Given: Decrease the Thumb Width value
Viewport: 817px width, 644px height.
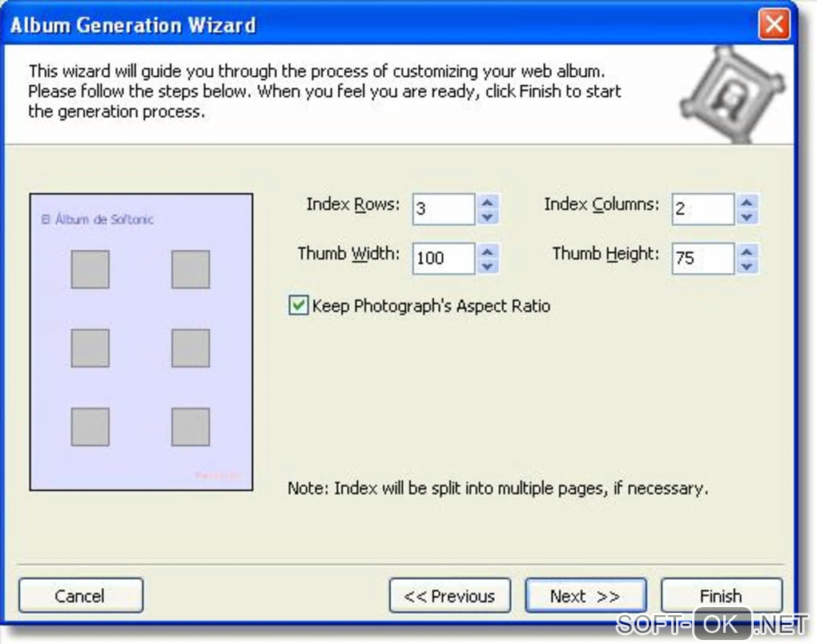Looking at the screenshot, I should [x=488, y=266].
